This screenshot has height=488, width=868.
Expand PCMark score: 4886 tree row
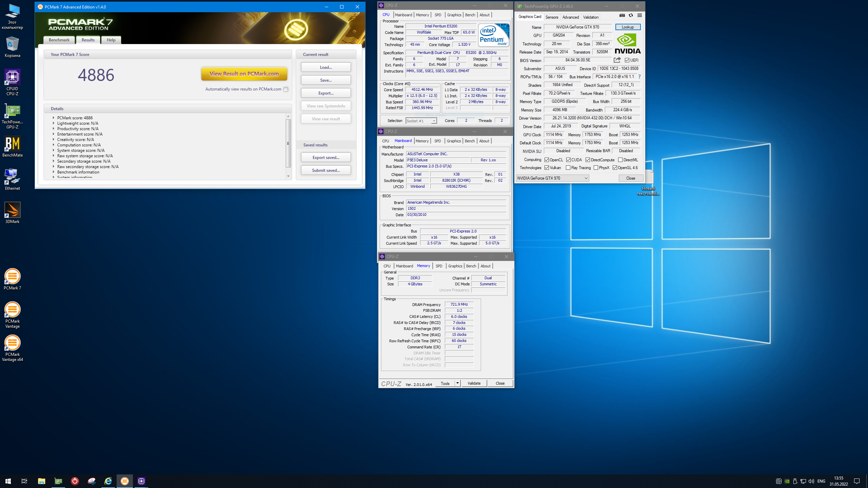tap(53, 118)
